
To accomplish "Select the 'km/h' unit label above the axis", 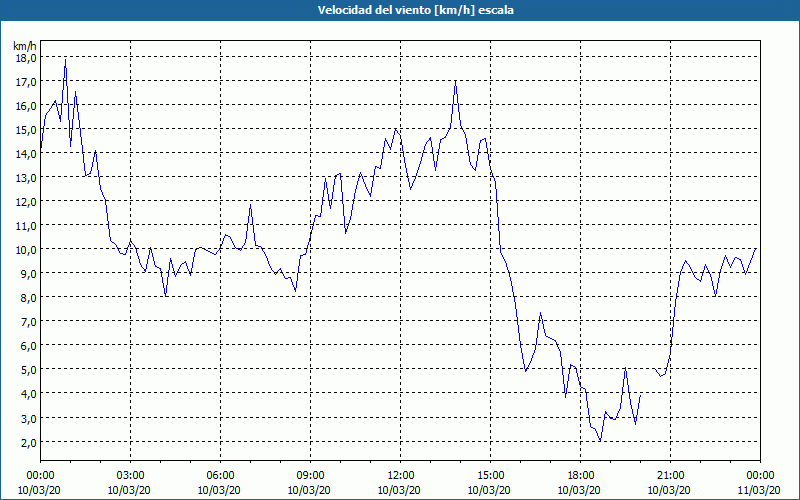I will point(25,46).
